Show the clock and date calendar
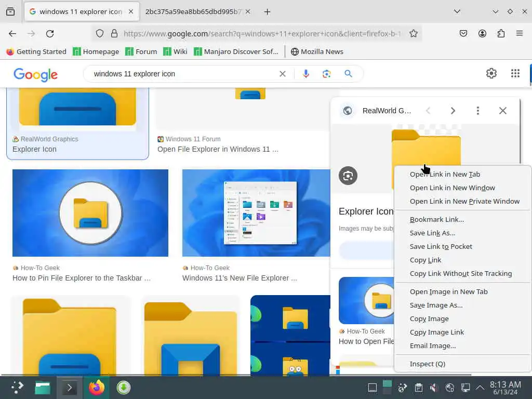This screenshot has width=532, height=399. point(505,388)
